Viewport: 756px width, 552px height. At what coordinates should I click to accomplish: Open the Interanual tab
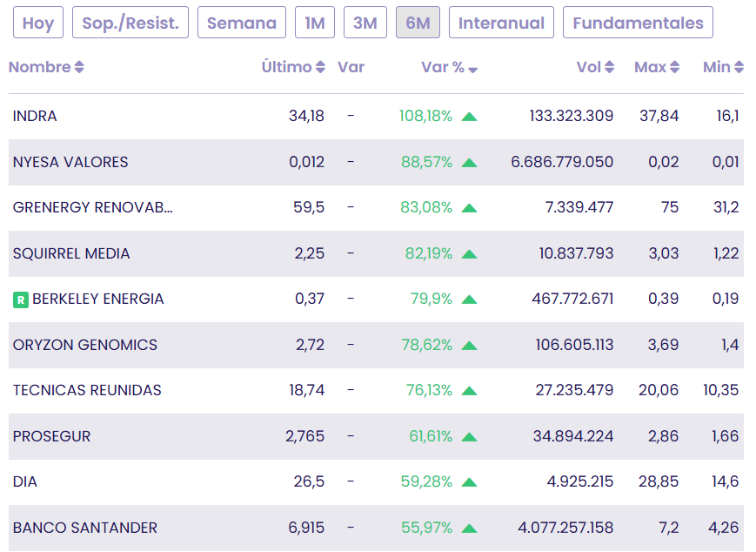pyautogui.click(x=501, y=23)
